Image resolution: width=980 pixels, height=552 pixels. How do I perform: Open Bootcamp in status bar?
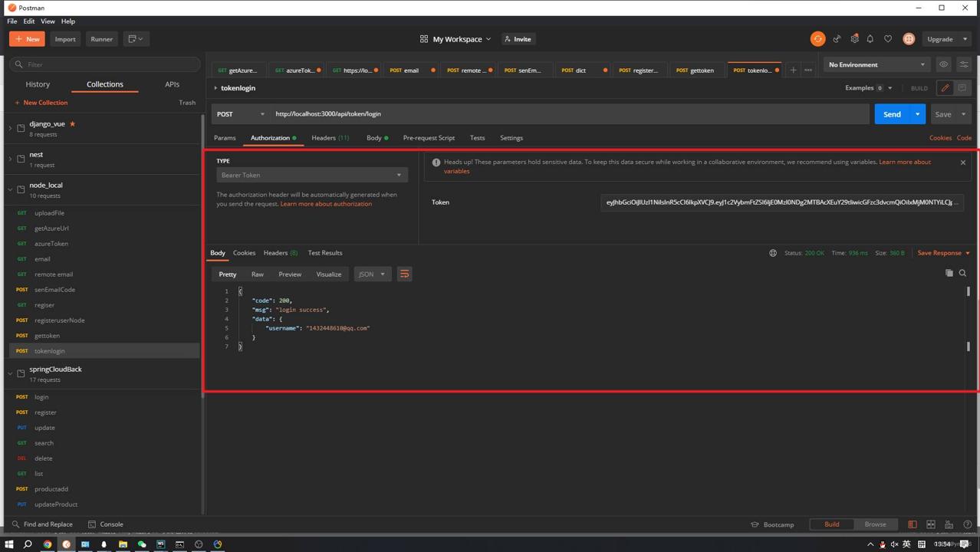[x=772, y=524]
